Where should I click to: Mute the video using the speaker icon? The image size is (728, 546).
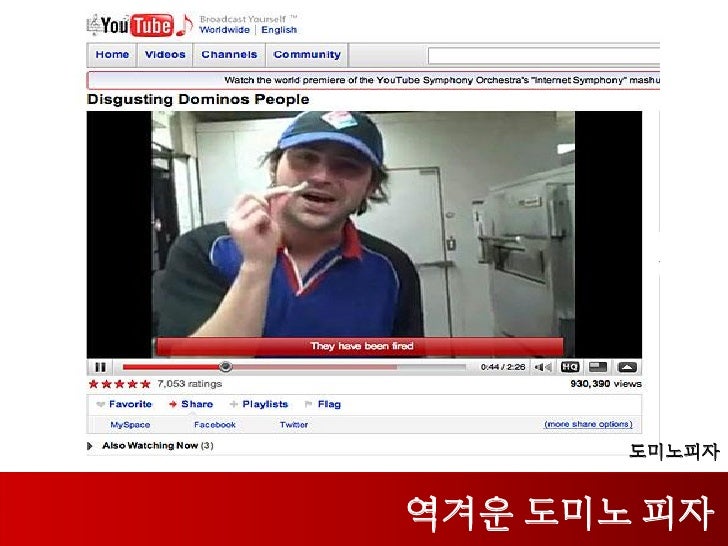point(542,367)
